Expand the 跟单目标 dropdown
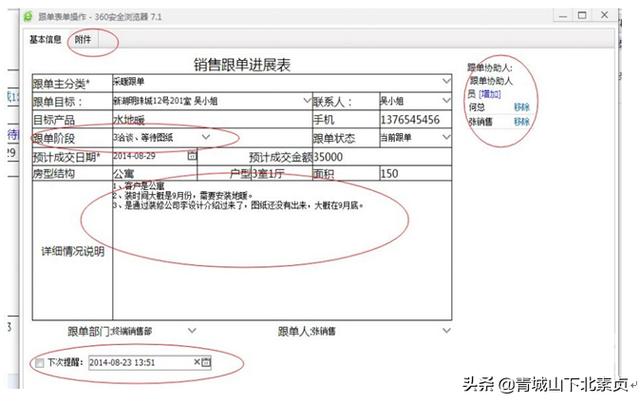 [x=307, y=100]
